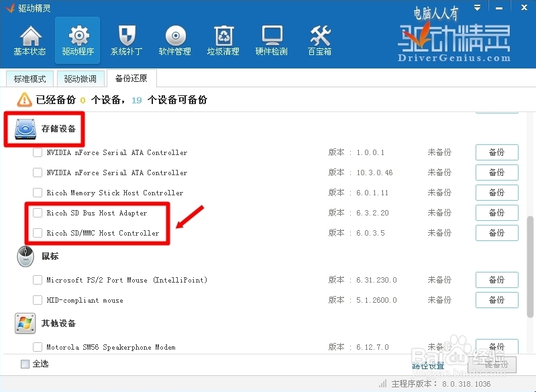Open the title bar dropdown menu arrow
This screenshot has width=536, height=392.
pyautogui.click(x=477, y=7)
